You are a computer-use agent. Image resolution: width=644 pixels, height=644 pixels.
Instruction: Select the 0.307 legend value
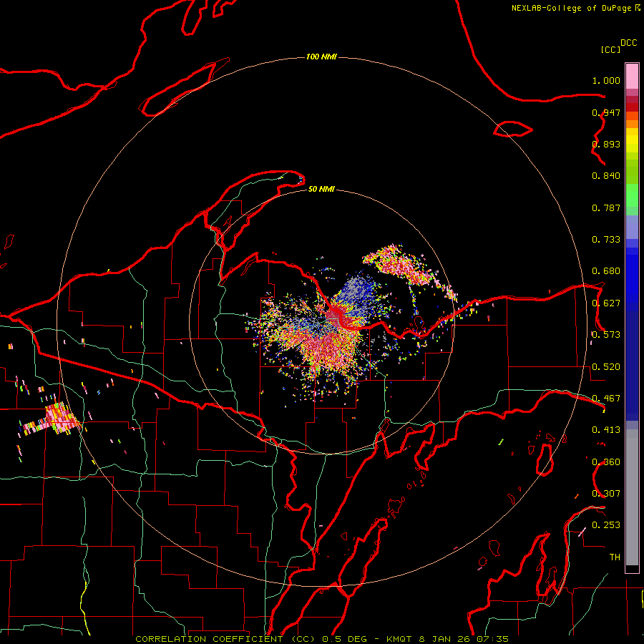[606, 494]
